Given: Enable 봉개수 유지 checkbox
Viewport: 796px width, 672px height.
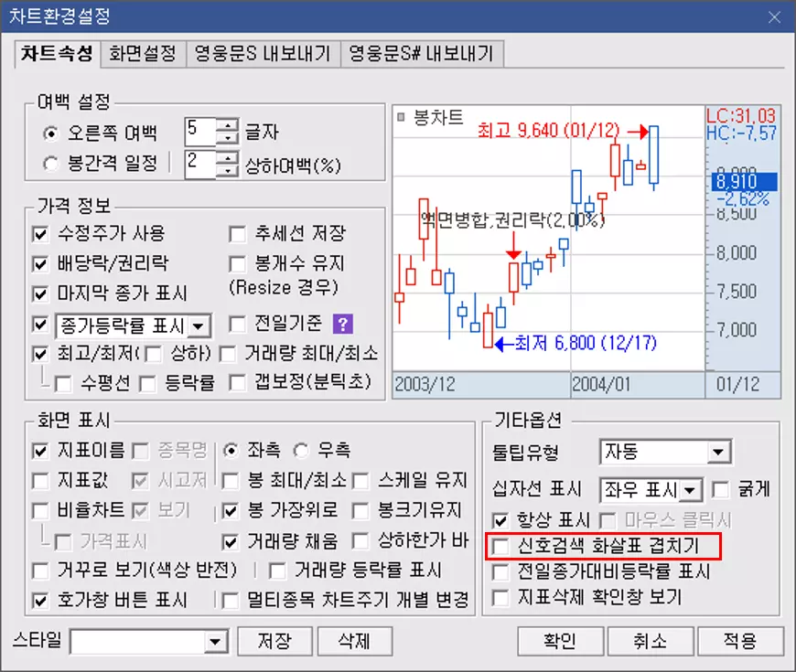Looking at the screenshot, I should 237,263.
